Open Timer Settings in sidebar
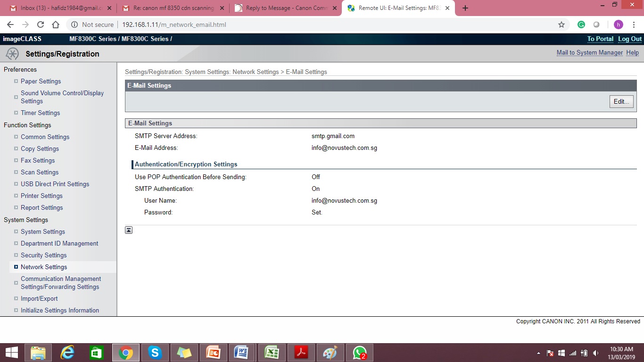The height and width of the screenshot is (362, 644). pos(40,113)
